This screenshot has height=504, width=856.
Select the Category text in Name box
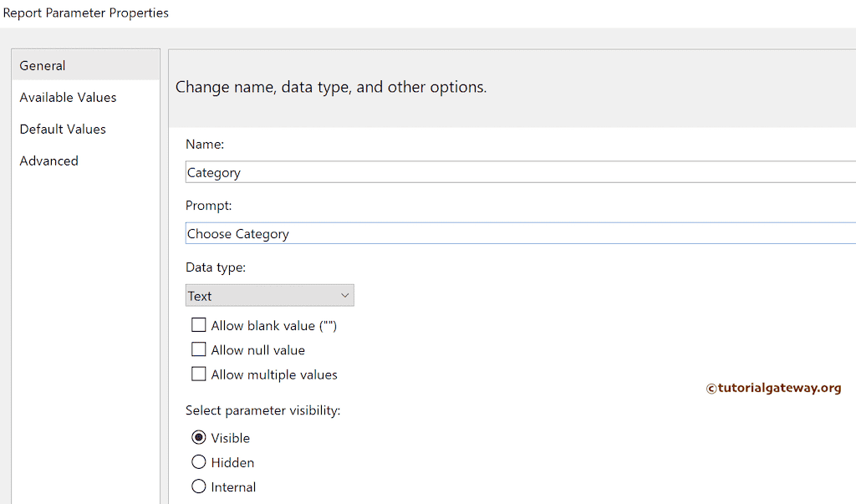[x=215, y=172]
